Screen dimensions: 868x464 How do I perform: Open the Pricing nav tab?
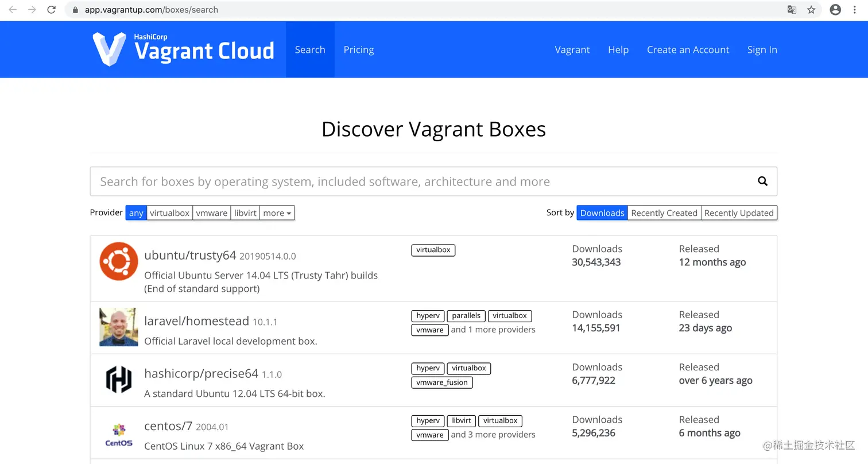(359, 50)
